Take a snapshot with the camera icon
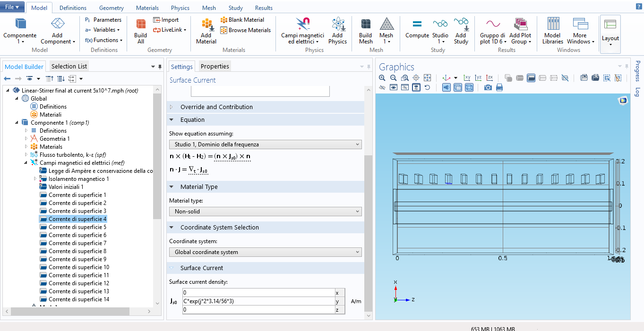 point(488,87)
